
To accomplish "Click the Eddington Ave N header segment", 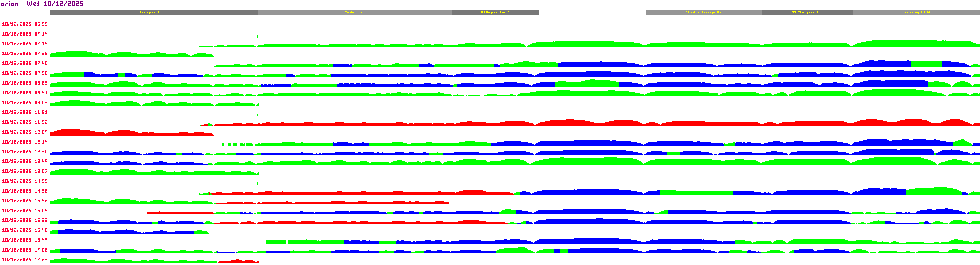I will click(154, 13).
